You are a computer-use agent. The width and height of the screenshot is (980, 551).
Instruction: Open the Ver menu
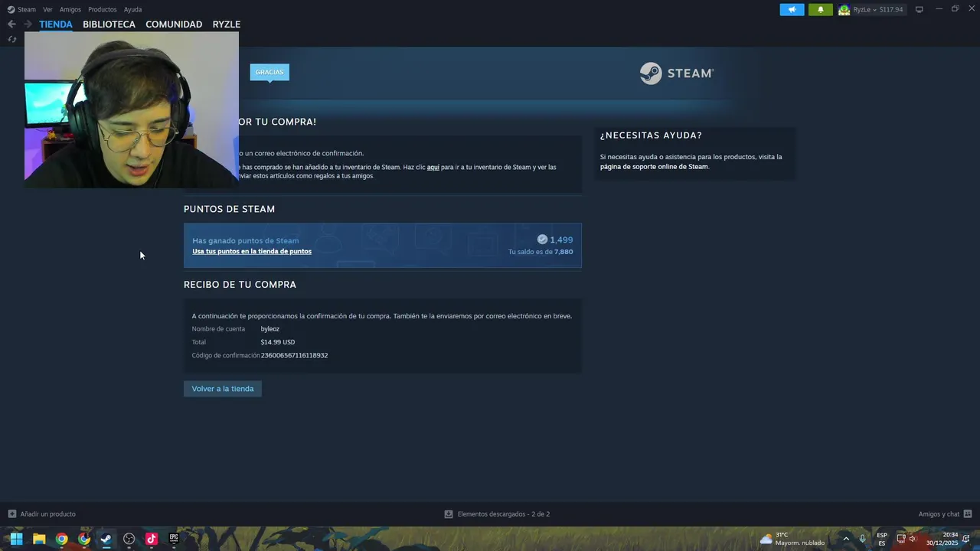pos(47,9)
